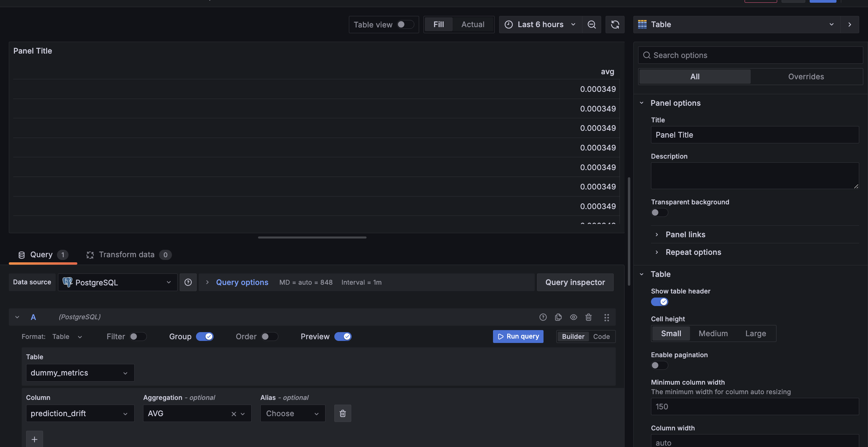Click the avg column header

[607, 72]
